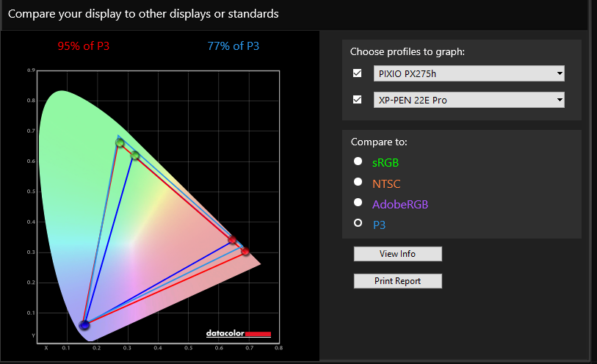Open the PIXIO PX275h profile dropdown
This screenshot has width=597, height=364.
click(x=468, y=73)
